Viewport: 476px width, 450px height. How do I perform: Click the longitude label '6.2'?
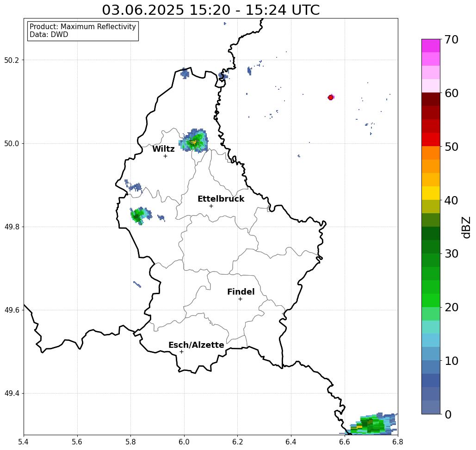pyautogui.click(x=238, y=442)
